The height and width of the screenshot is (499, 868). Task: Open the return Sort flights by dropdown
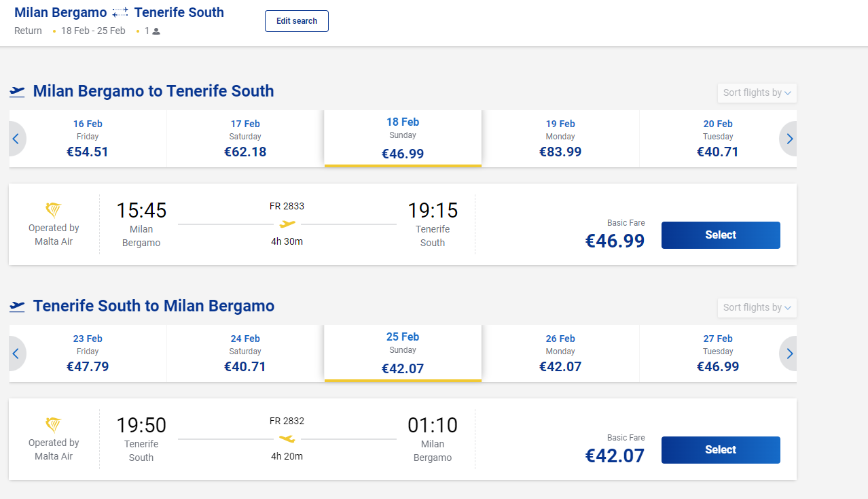757,307
